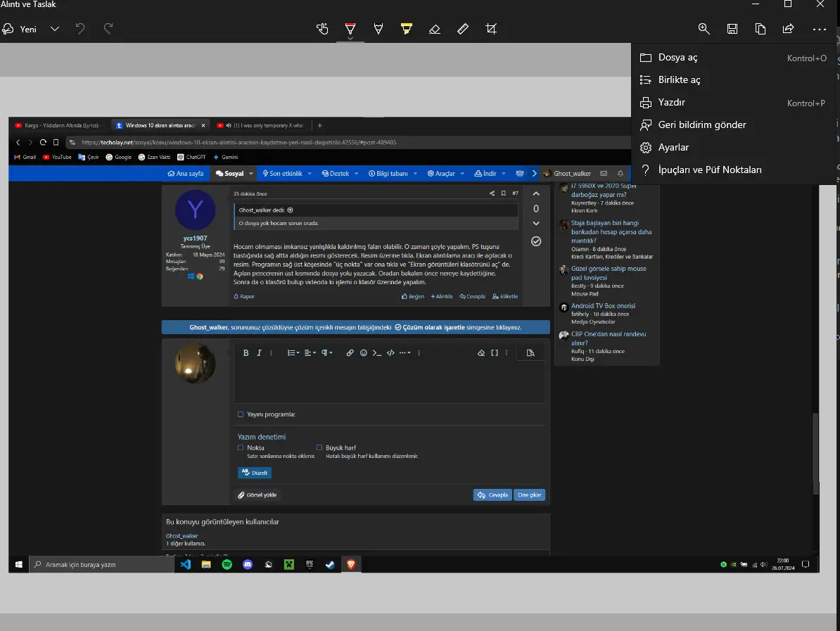Expand Son etkinlik dropdown in captured navbar
This screenshot has width=840, height=631.
click(310, 174)
